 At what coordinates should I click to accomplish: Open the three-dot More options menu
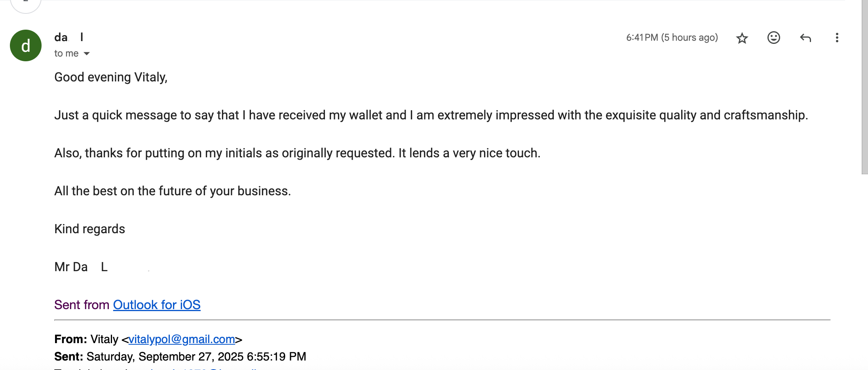click(837, 38)
